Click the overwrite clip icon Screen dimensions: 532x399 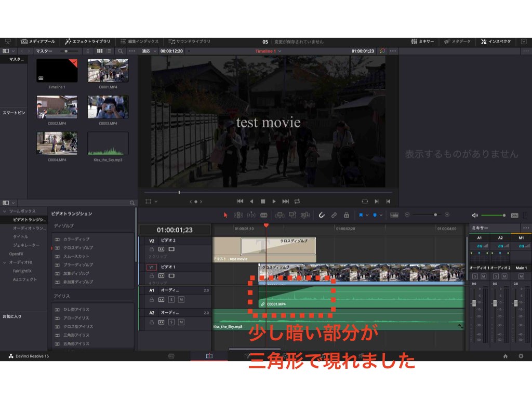pyautogui.click(x=292, y=215)
